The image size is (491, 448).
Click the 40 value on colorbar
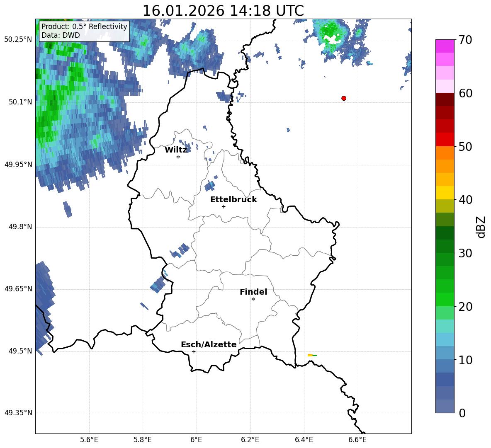(x=465, y=200)
